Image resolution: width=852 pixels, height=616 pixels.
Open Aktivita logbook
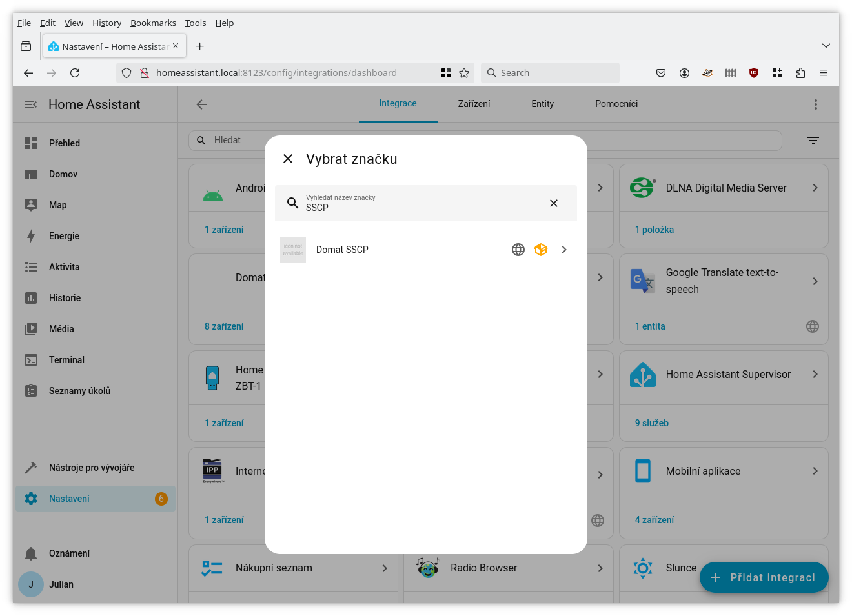click(96, 267)
